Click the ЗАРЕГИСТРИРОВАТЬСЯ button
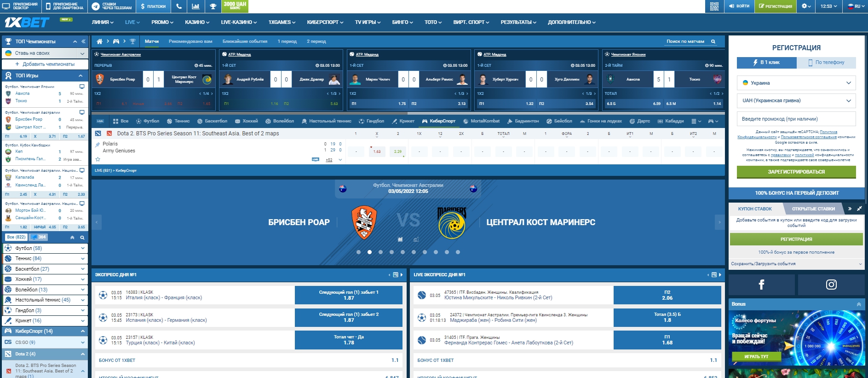The image size is (868, 378). (x=796, y=172)
